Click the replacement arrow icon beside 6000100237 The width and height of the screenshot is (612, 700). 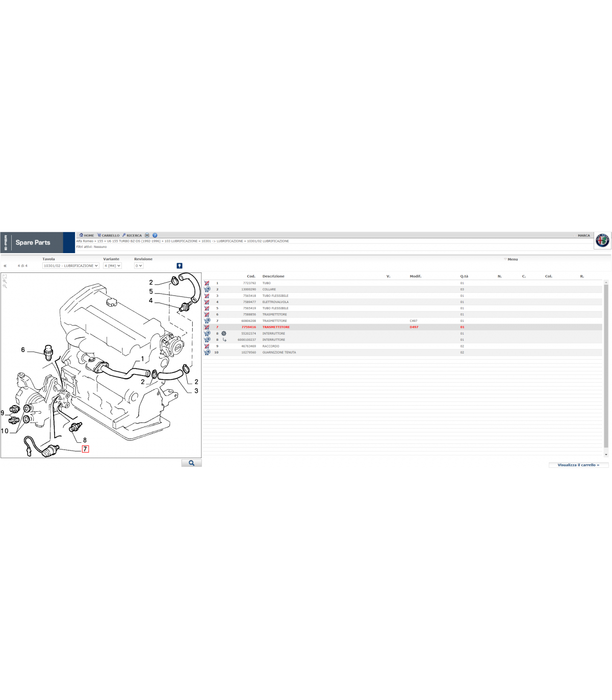tap(224, 340)
